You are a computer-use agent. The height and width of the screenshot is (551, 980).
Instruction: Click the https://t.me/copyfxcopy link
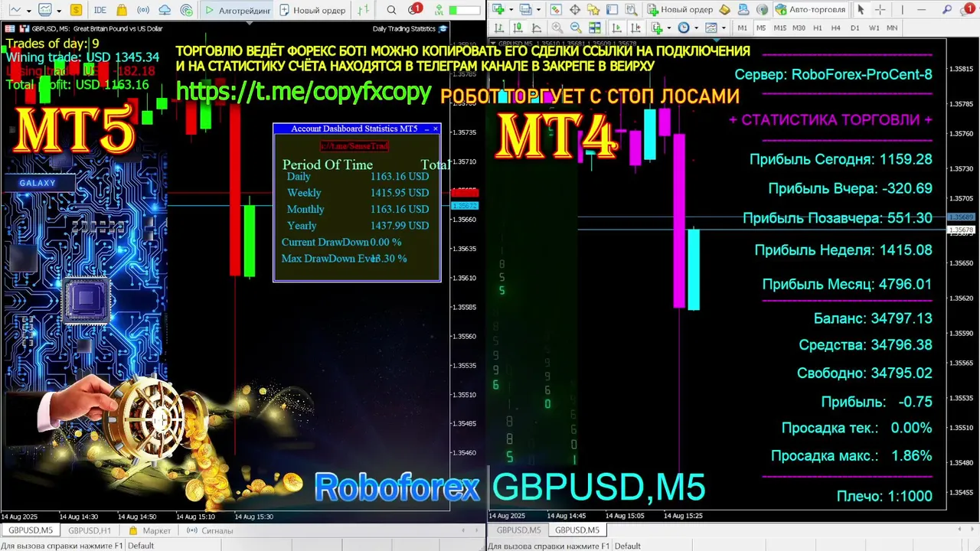tap(304, 92)
